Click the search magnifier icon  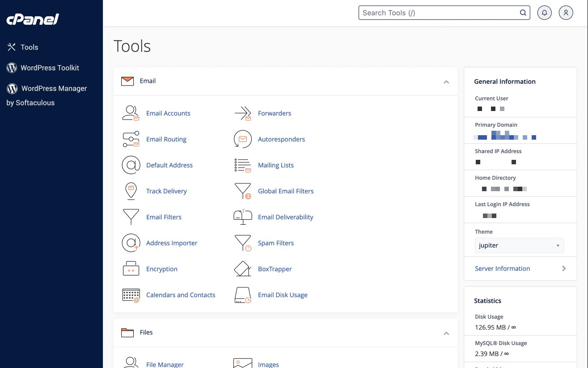(x=523, y=13)
